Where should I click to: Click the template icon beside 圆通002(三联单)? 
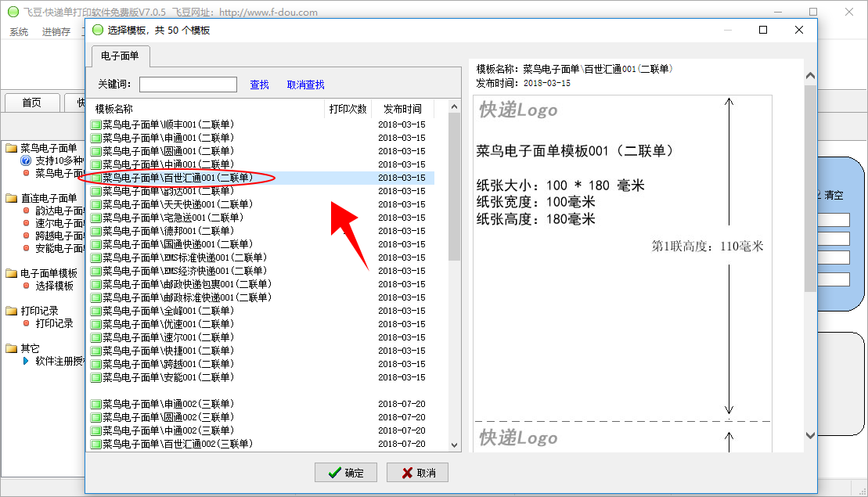(95, 418)
